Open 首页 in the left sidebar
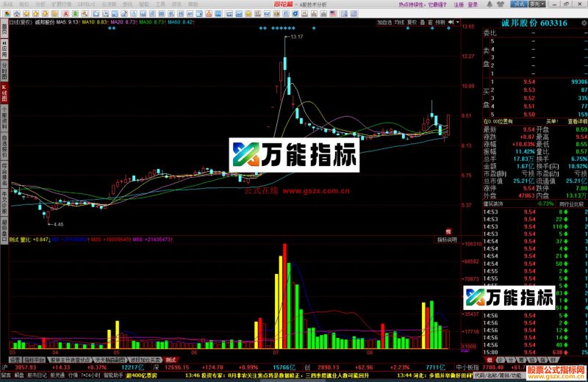 click(x=4, y=29)
